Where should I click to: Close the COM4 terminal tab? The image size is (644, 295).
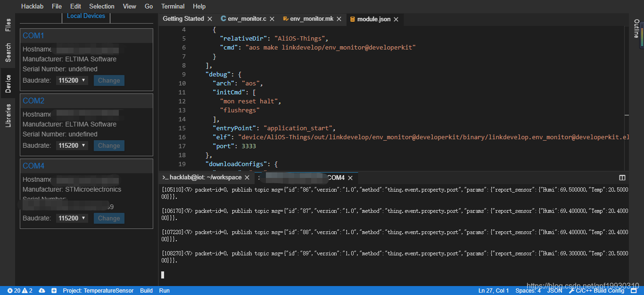pos(350,178)
